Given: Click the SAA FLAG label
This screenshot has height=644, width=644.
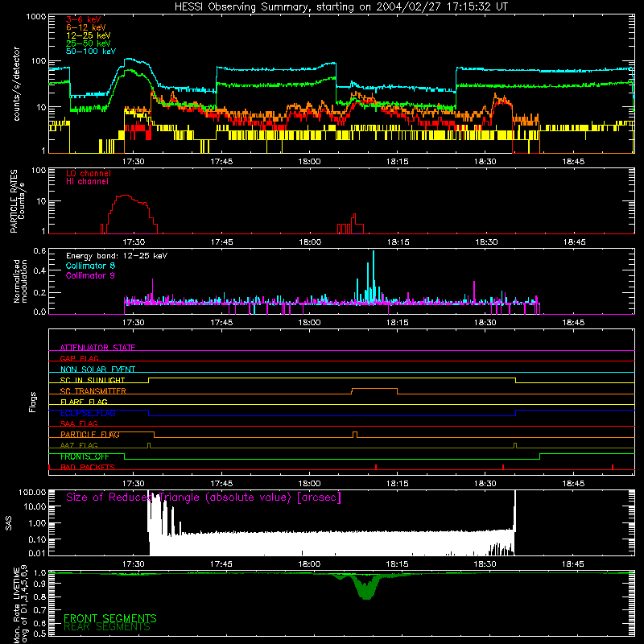Looking at the screenshot, I should coord(79,423).
